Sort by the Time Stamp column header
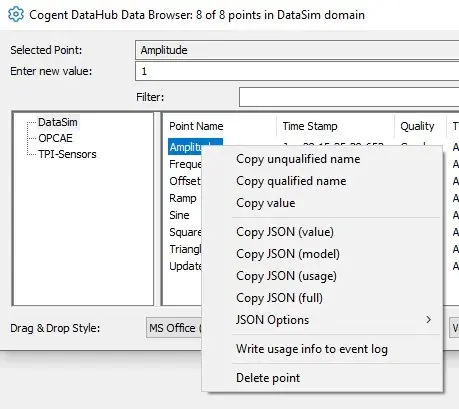This screenshot has width=459, height=409. point(310,126)
